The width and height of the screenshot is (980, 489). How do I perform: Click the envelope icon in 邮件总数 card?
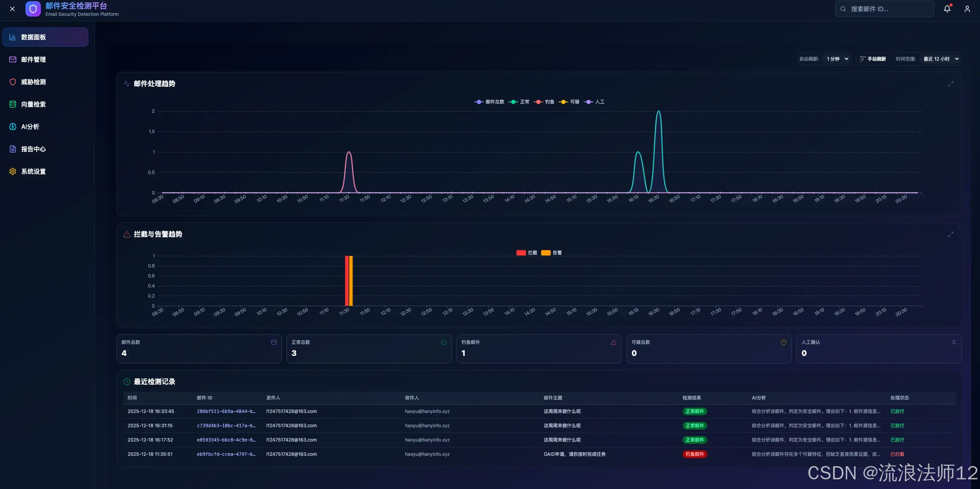pos(274,342)
